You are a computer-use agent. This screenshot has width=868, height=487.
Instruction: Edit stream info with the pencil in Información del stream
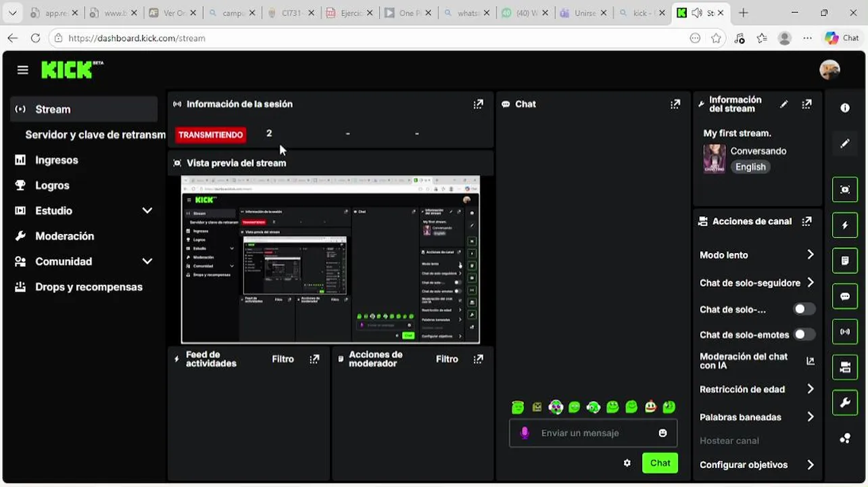tap(783, 104)
